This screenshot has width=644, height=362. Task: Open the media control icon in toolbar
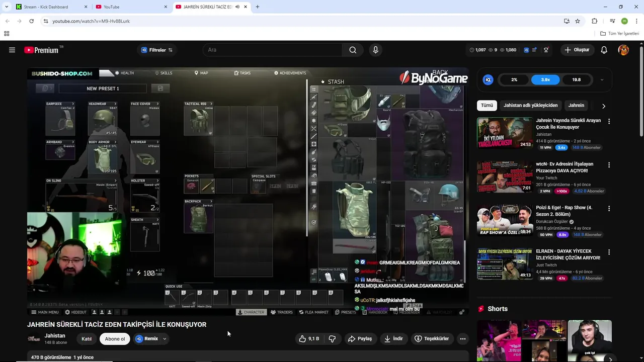(612, 21)
